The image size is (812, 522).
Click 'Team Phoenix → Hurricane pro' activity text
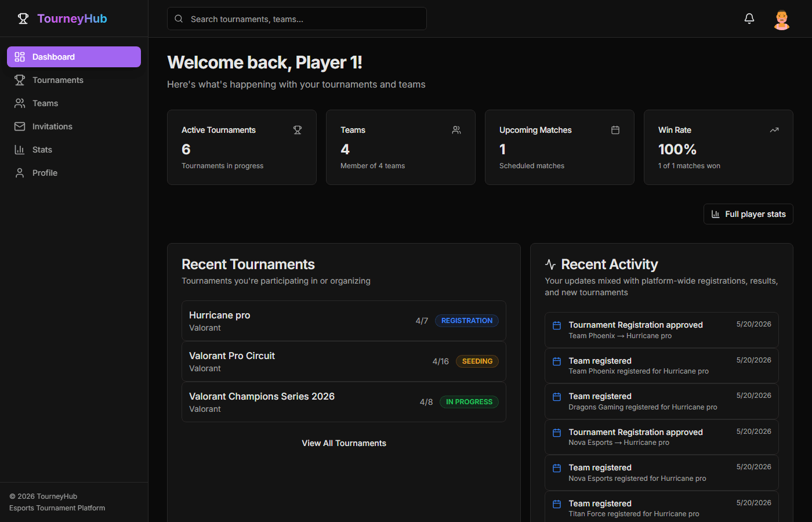(620, 336)
